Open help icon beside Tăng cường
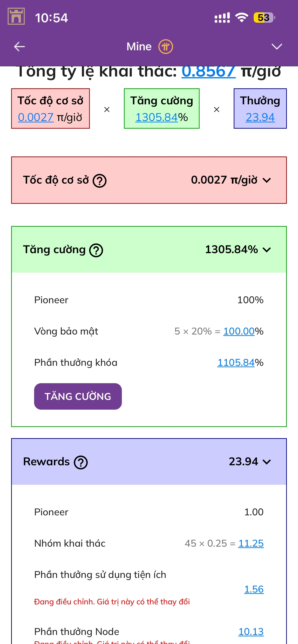The width and height of the screenshot is (298, 644). coord(96,250)
